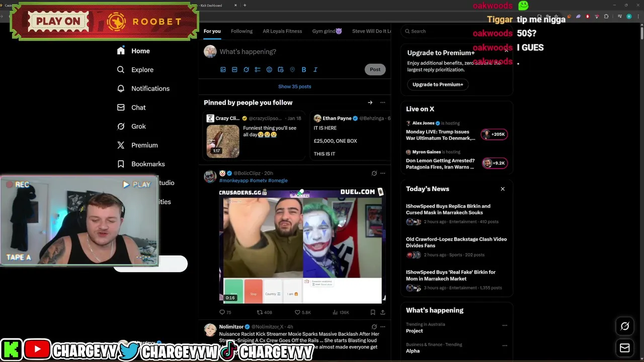Click Show 35 posts link
This screenshot has width=644, height=362.
click(295, 86)
